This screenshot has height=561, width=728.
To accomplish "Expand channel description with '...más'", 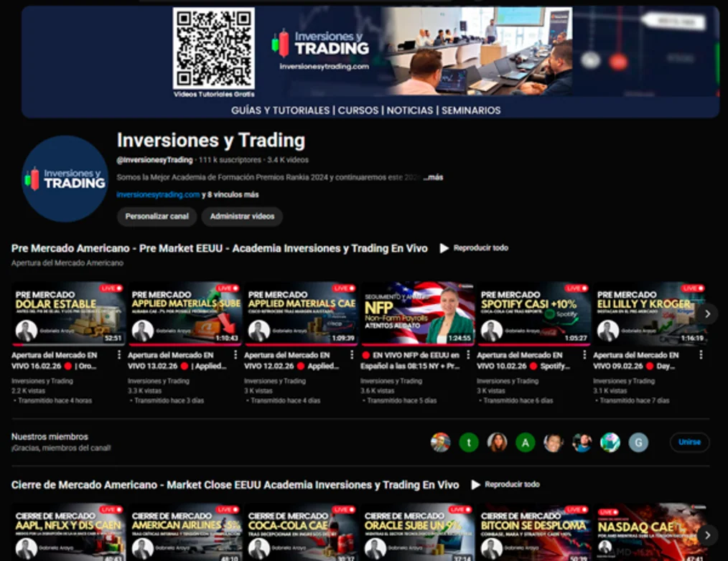I will coord(433,177).
